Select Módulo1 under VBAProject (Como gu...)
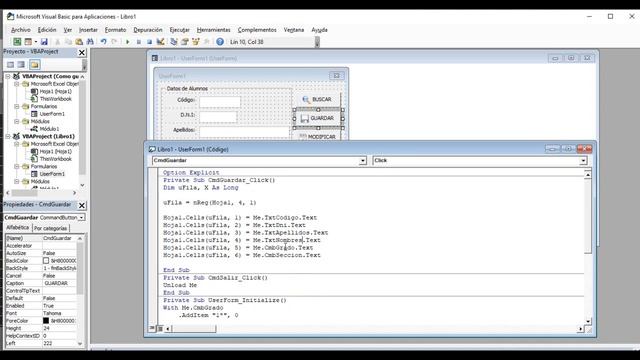This screenshot has width=640, height=360. [49, 129]
